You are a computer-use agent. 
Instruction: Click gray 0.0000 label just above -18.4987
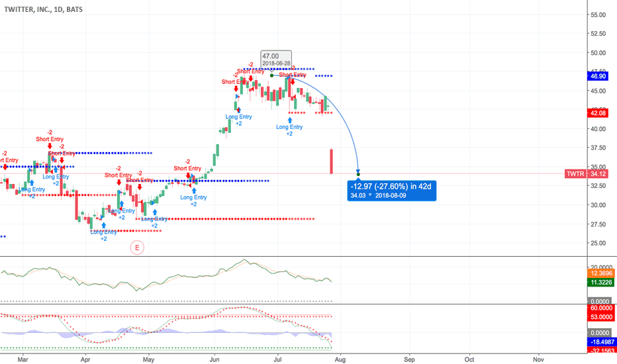click(x=599, y=333)
